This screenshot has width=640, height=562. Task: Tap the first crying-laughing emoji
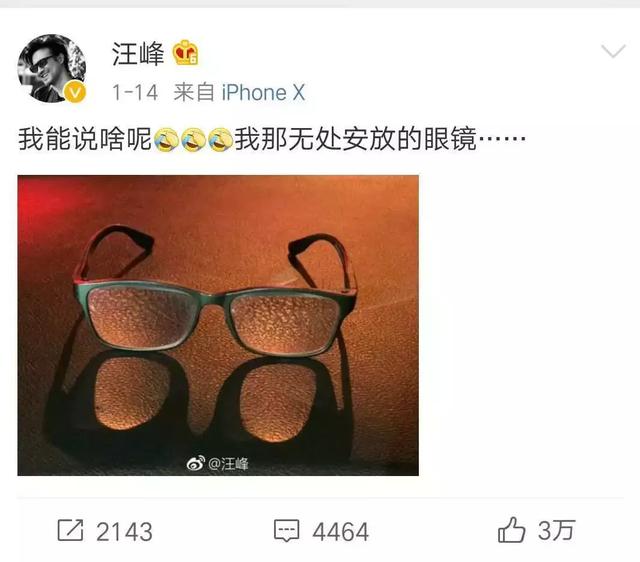[166, 140]
